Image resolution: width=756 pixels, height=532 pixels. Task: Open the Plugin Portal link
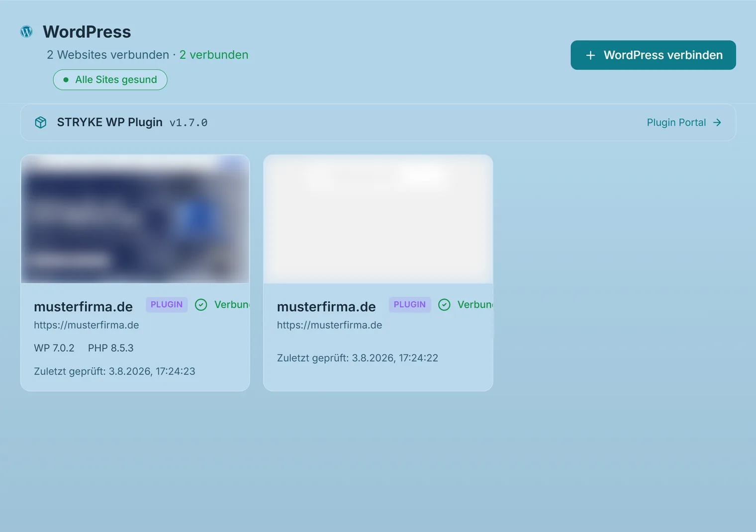pyautogui.click(x=684, y=122)
